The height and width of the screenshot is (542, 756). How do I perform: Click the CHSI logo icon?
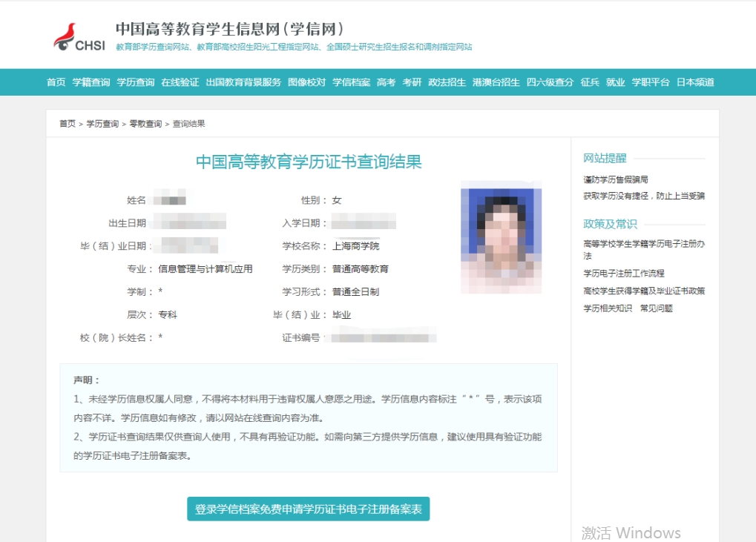tap(79, 37)
